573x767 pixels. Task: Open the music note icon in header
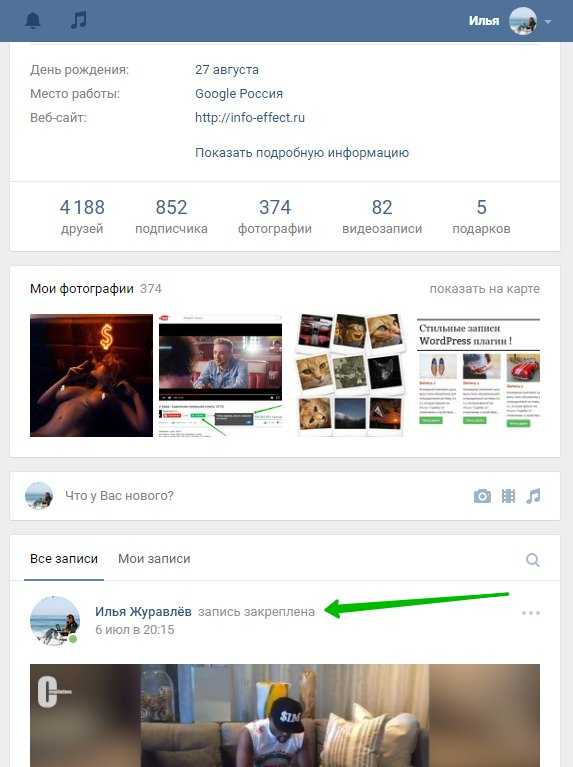78,20
